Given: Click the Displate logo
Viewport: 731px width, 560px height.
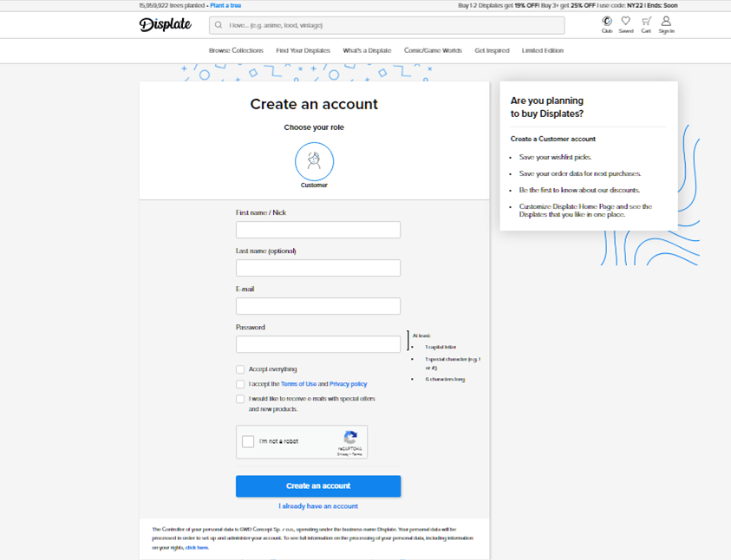Looking at the screenshot, I should [165, 24].
